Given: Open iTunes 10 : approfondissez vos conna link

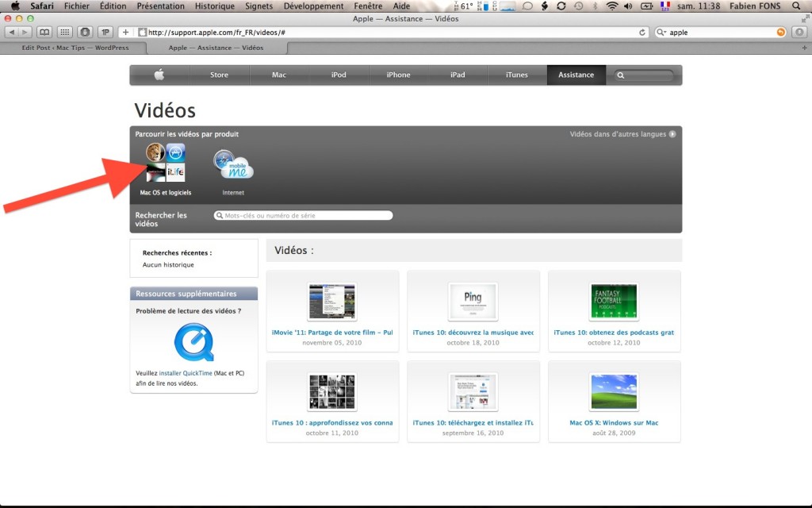Looking at the screenshot, I should (332, 423).
